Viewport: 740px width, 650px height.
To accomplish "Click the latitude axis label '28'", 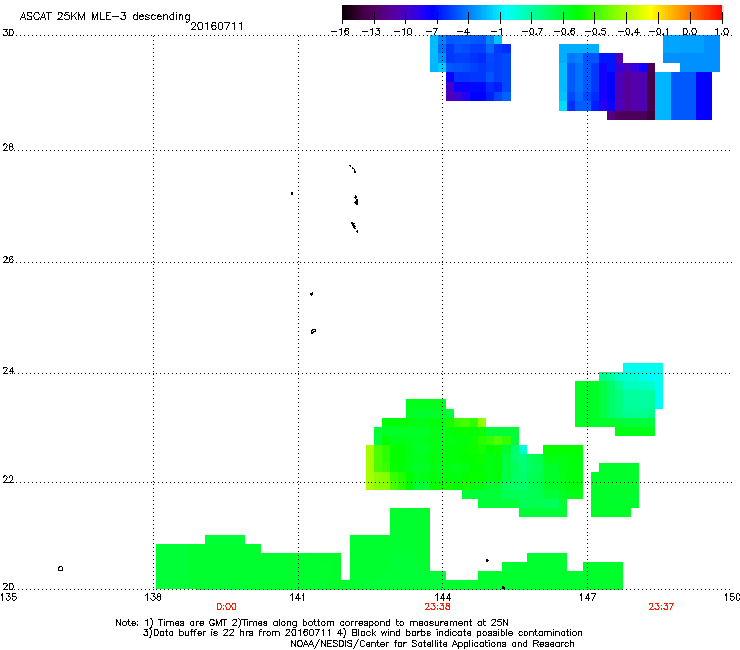I will (x=8, y=147).
